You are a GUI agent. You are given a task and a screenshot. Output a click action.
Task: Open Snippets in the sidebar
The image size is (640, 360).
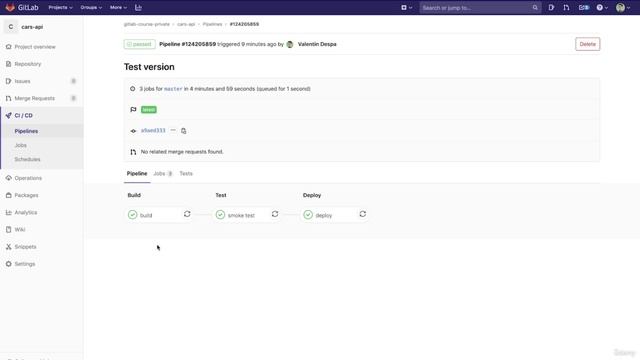tap(25, 247)
